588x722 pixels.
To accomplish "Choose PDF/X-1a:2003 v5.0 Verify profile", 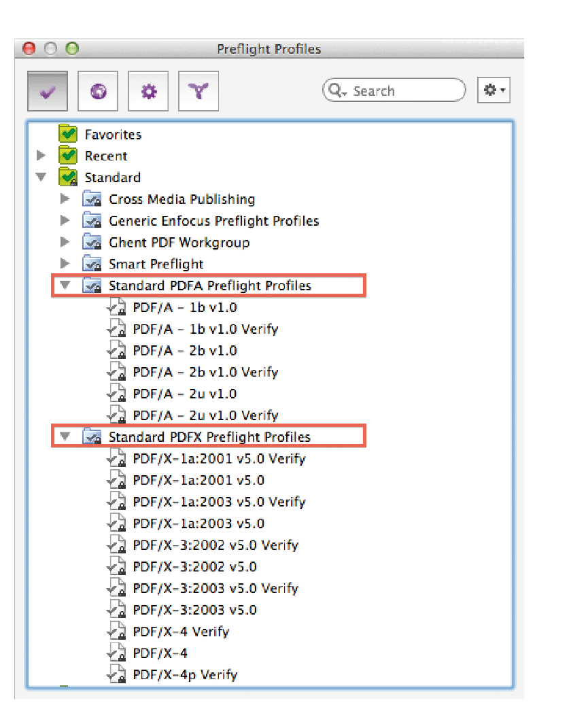I will click(x=219, y=502).
